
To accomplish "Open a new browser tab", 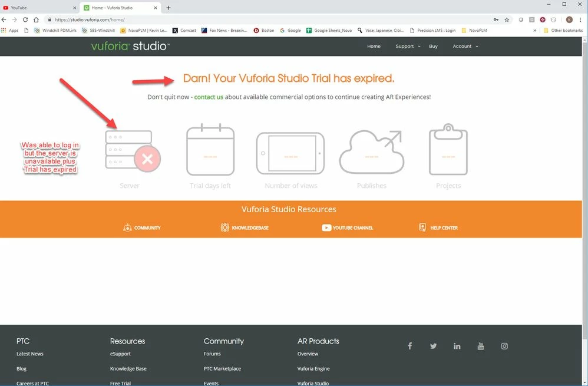I will click(169, 8).
